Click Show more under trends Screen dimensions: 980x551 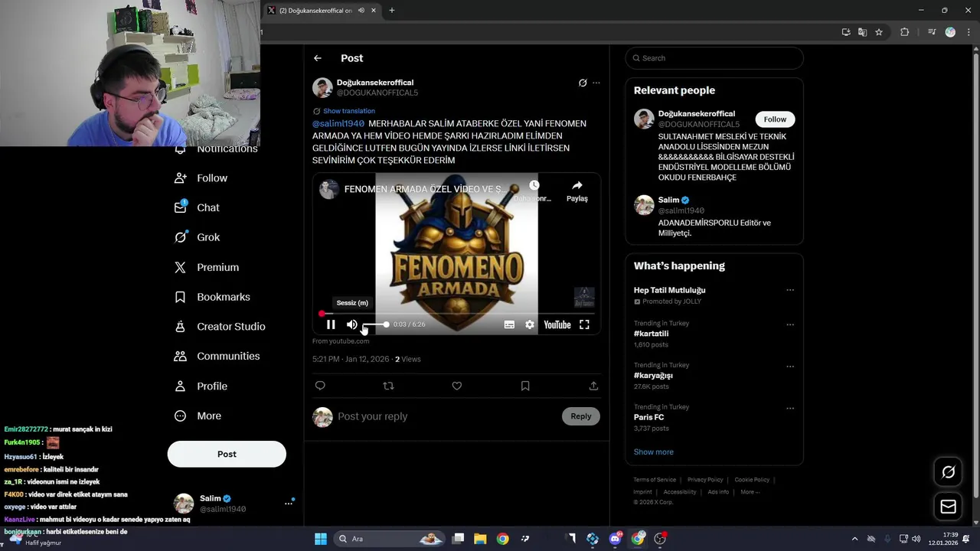tap(654, 452)
